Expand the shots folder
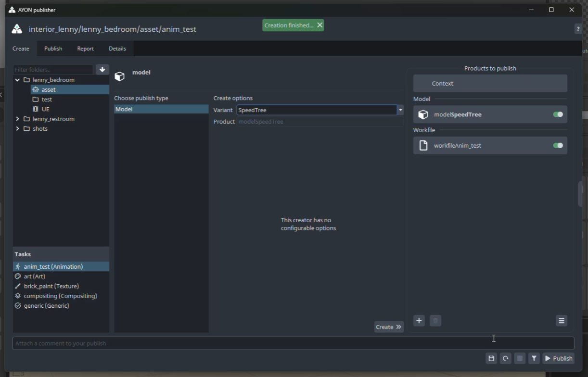The image size is (588, 377). [x=17, y=129]
